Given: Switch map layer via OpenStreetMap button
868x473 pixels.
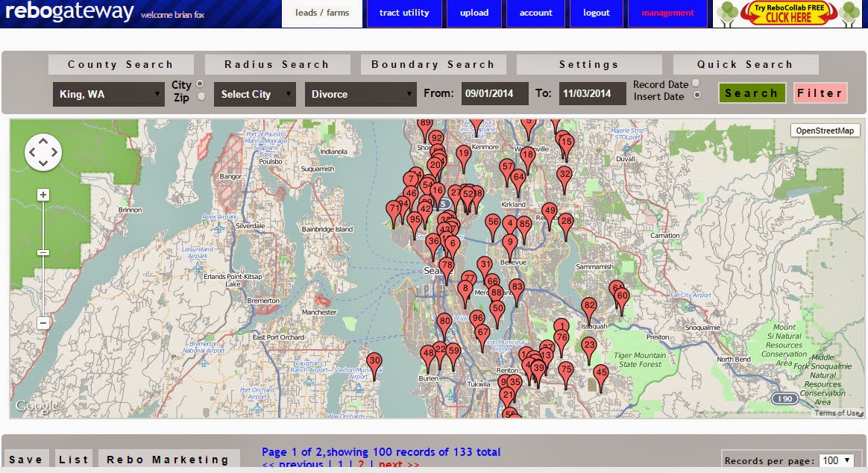Looking at the screenshot, I should (825, 131).
